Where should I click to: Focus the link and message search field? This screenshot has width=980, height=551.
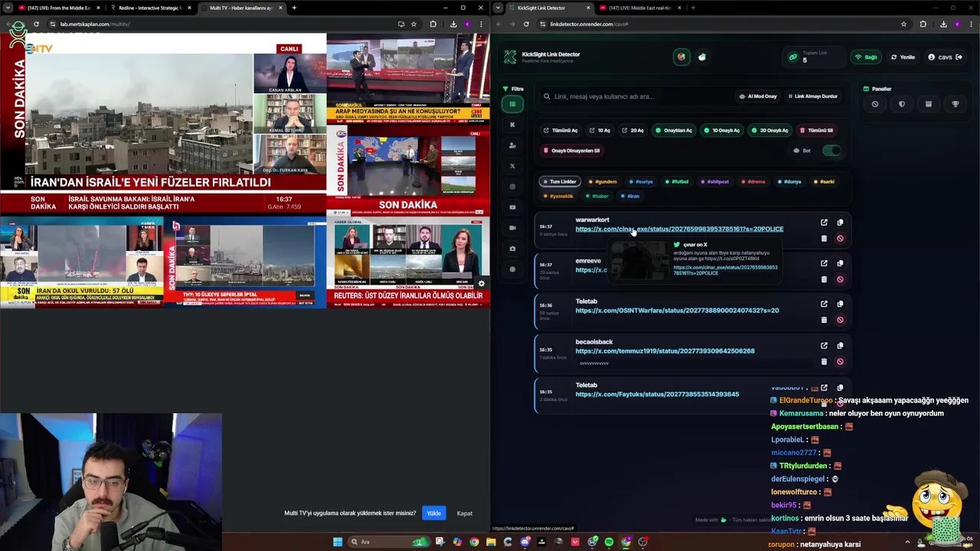click(x=635, y=96)
